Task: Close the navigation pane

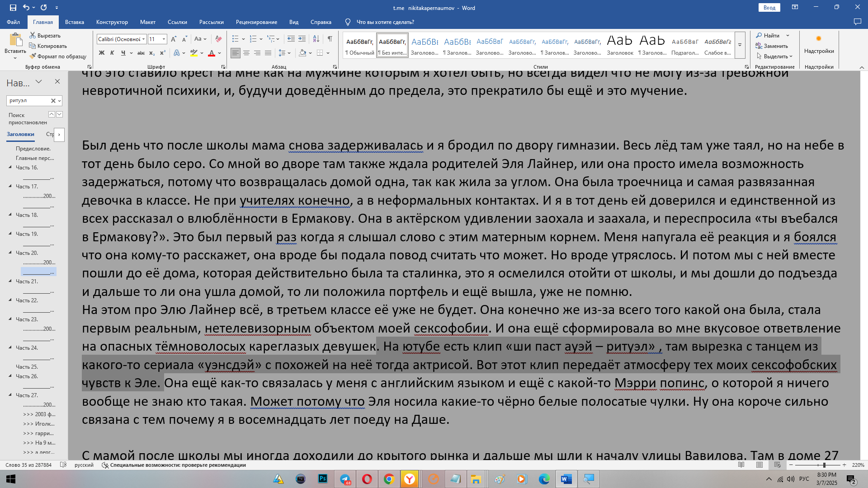Action: point(57,82)
